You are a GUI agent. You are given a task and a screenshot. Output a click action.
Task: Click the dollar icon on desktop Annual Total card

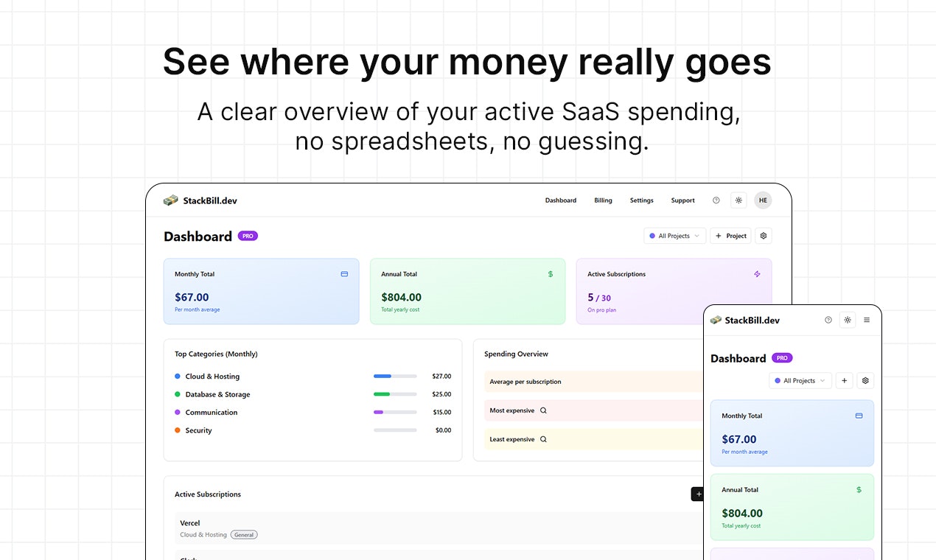551,274
